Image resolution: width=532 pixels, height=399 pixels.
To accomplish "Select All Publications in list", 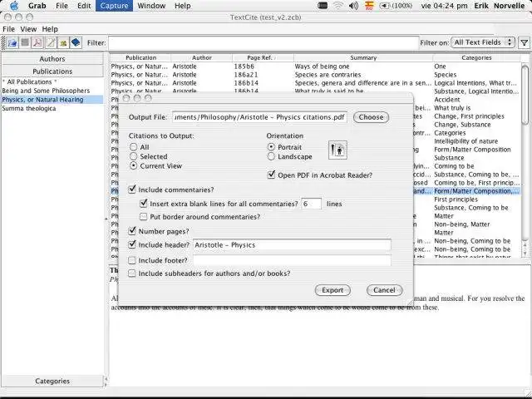I will [x=52, y=81].
